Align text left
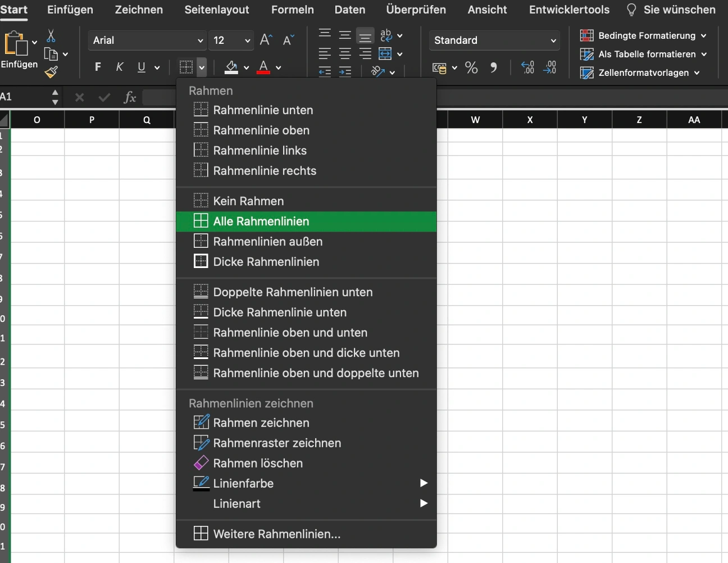The image size is (728, 563). pos(325,54)
